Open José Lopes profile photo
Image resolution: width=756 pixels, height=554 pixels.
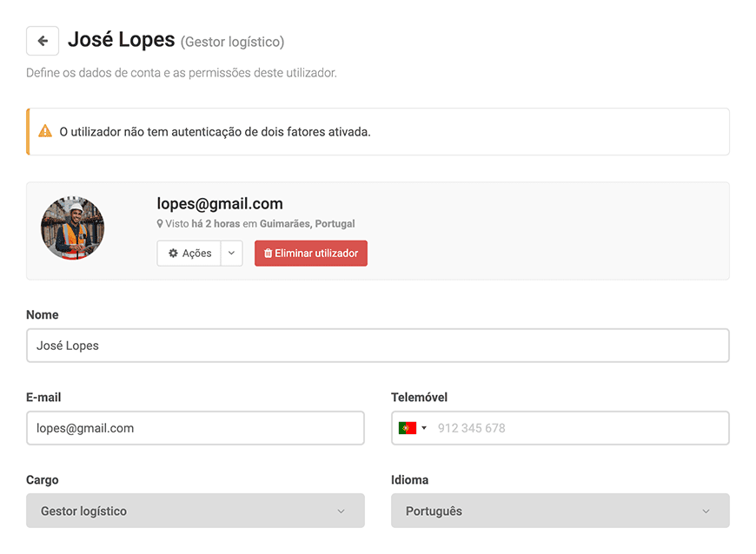pos(72,228)
